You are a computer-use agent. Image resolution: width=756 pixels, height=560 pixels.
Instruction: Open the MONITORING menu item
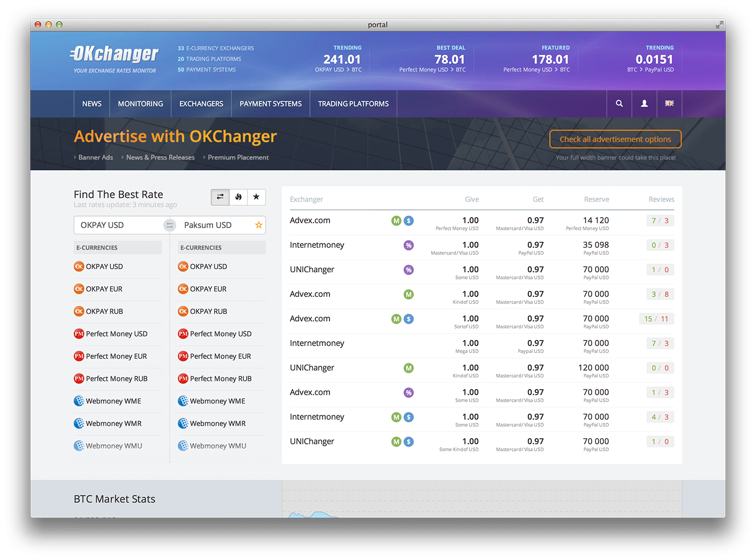tap(140, 104)
